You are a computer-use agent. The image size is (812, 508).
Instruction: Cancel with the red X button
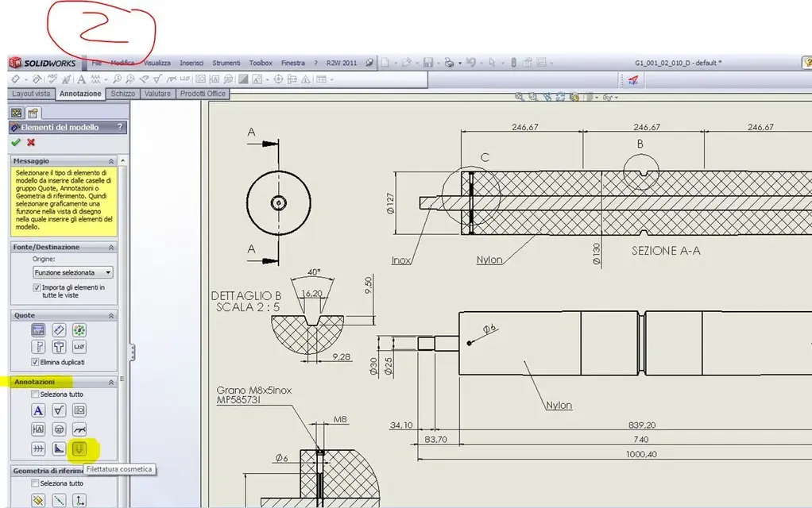click(x=31, y=142)
